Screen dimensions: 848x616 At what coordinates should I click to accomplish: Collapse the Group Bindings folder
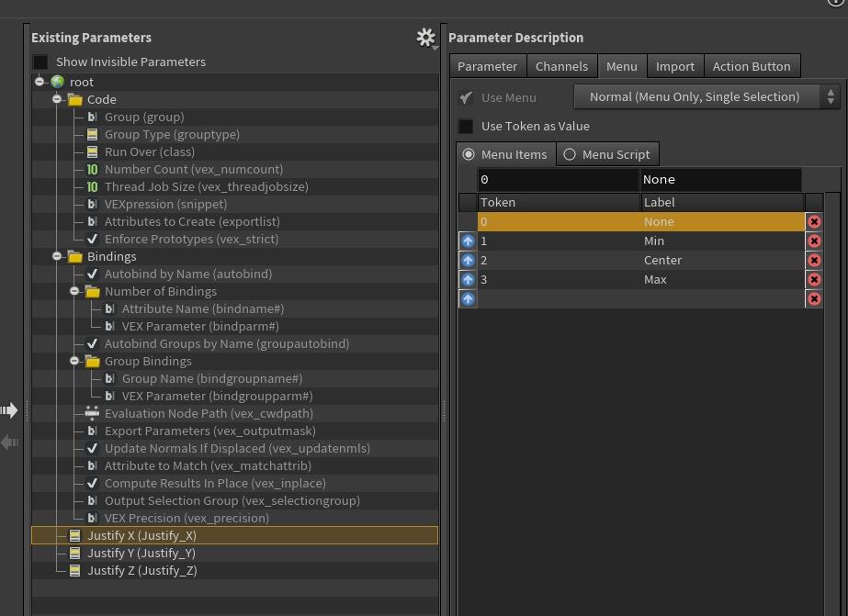[x=74, y=361]
